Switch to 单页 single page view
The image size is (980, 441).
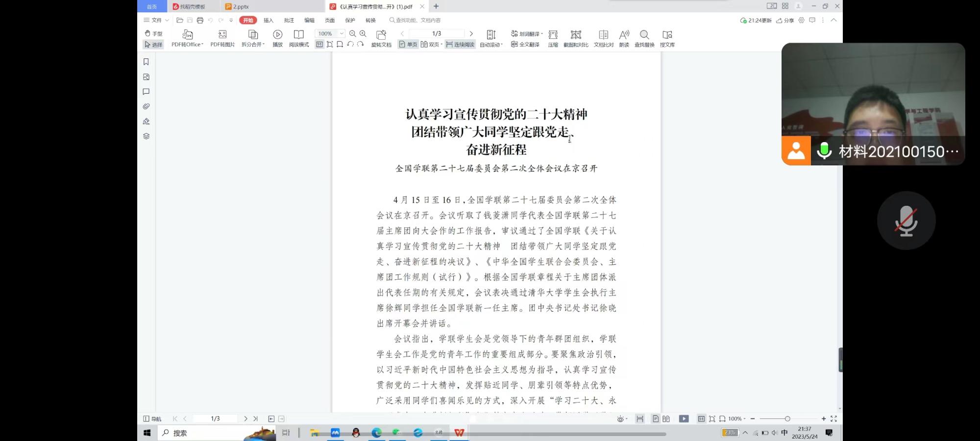click(408, 45)
